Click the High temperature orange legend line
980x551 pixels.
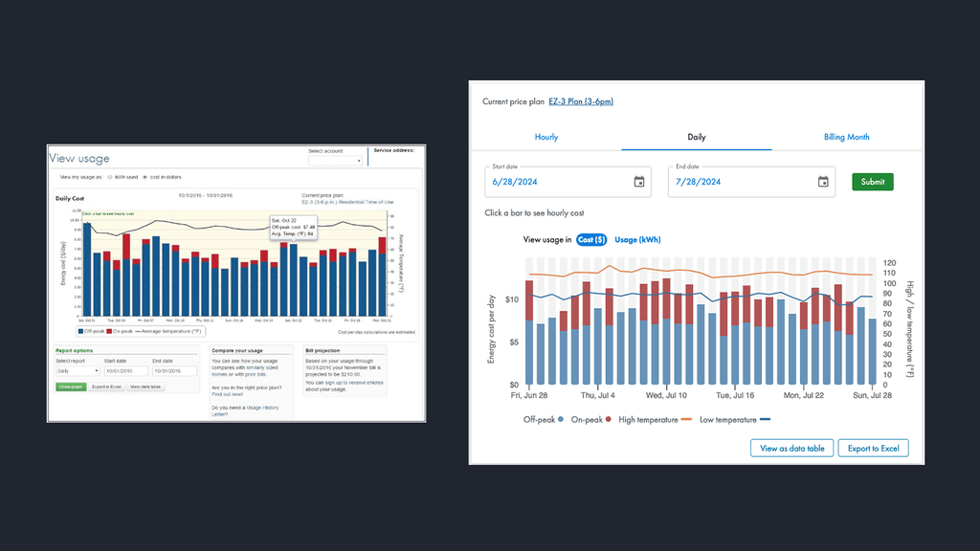pyautogui.click(x=686, y=420)
